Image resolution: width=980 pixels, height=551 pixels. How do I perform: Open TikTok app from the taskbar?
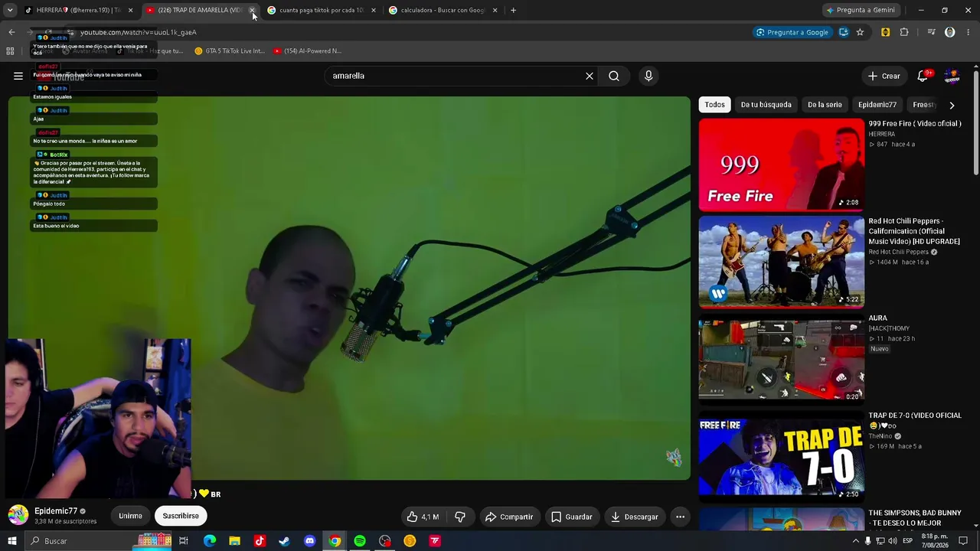pyautogui.click(x=260, y=541)
